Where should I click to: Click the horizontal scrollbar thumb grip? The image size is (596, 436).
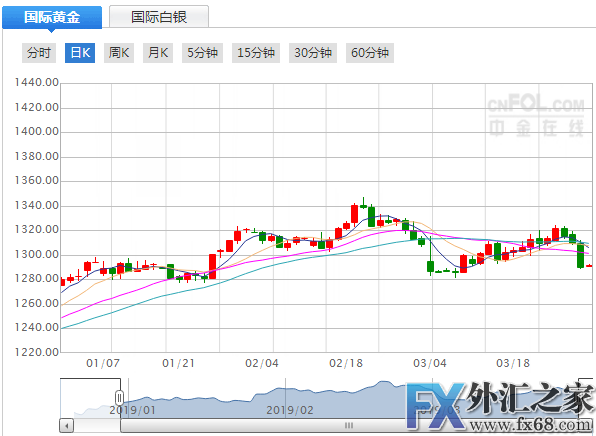coord(349,425)
